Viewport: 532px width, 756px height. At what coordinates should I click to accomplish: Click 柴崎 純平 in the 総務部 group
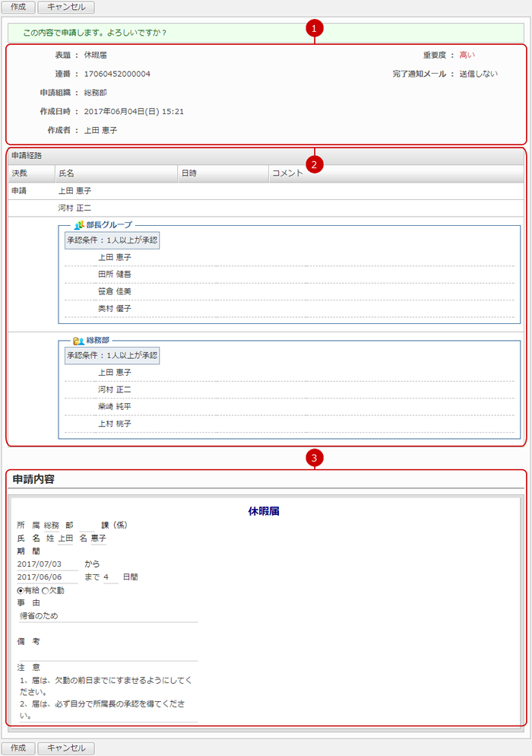[x=115, y=407]
